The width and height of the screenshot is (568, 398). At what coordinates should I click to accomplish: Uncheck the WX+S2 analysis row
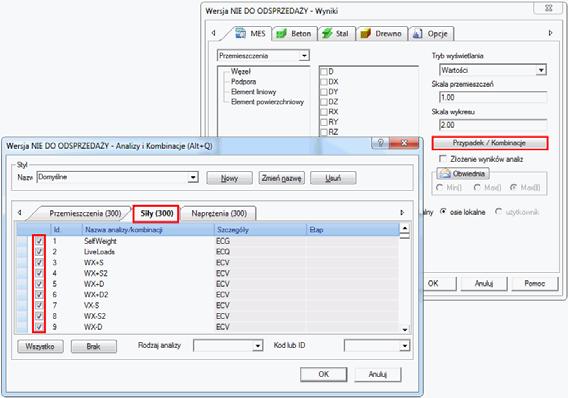(39, 273)
